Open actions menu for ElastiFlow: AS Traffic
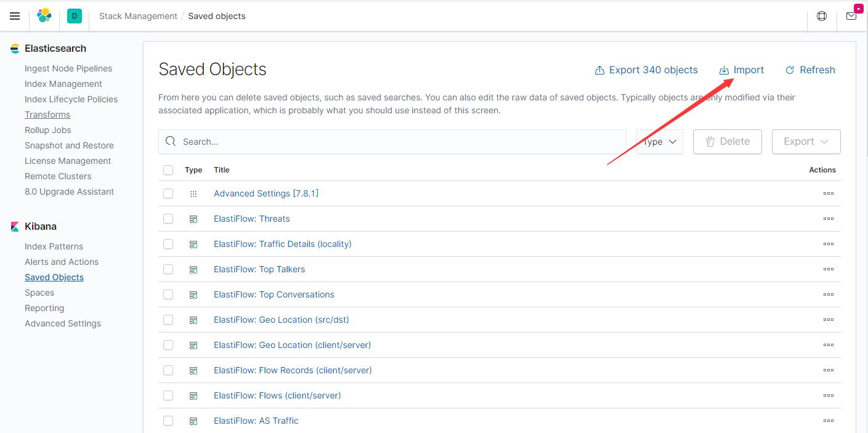Screen dimensions: 868x433 tap(828, 421)
